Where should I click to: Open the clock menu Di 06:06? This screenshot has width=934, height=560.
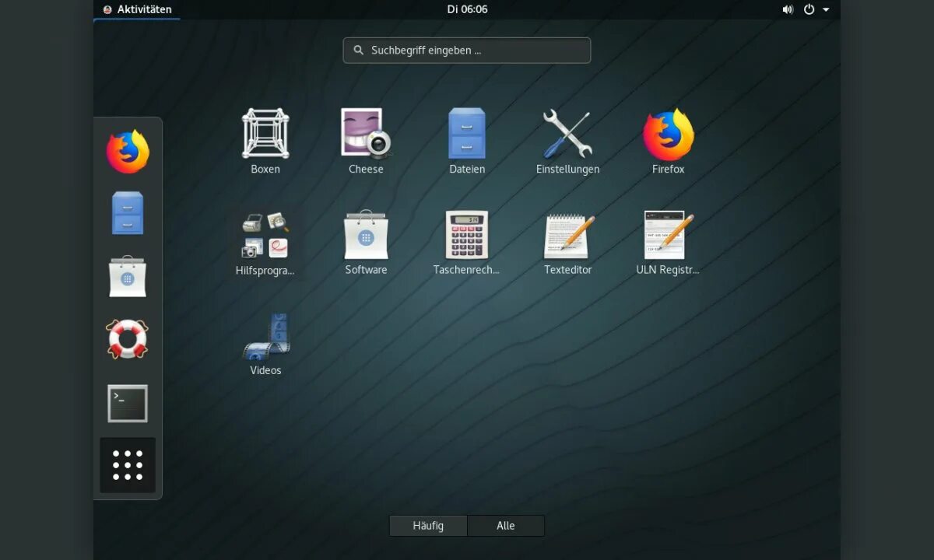467,9
